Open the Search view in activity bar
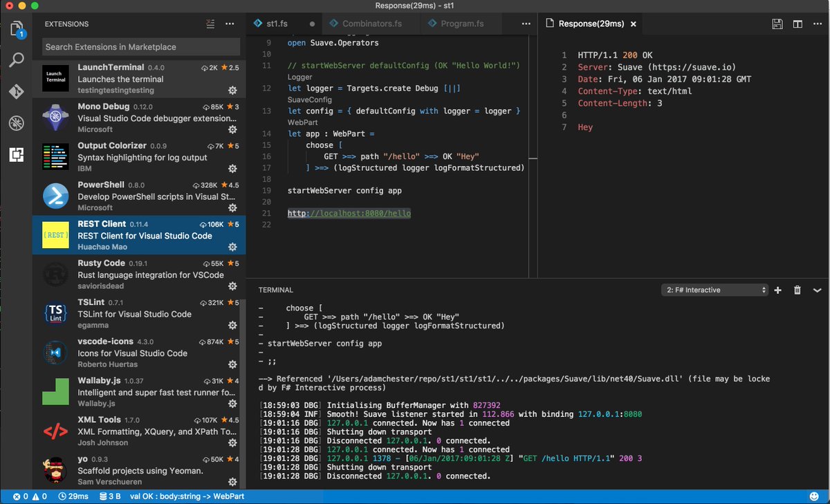The image size is (830, 504). (17, 59)
